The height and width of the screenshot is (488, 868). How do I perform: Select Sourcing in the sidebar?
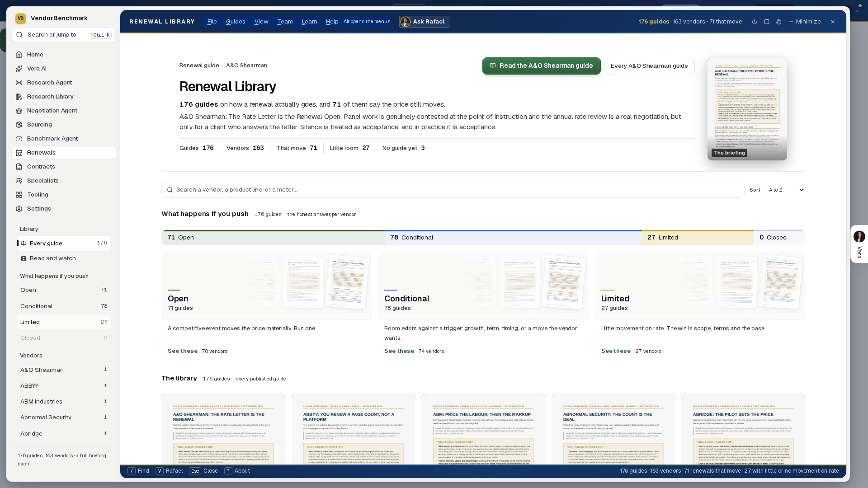coord(64,125)
